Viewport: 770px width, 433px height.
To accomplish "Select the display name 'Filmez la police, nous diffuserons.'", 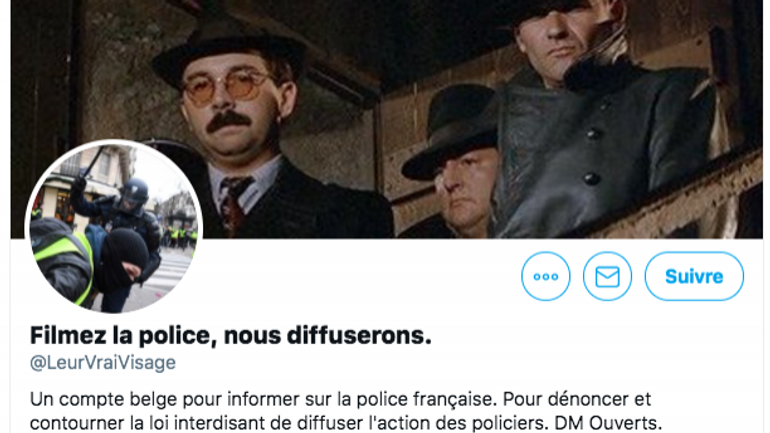I will [230, 336].
